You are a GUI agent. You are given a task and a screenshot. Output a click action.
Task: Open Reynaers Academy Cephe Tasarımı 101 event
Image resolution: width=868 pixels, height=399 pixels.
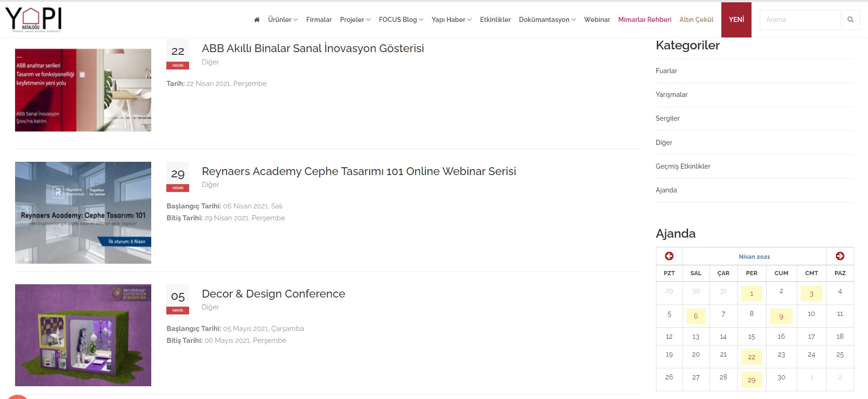pos(359,171)
